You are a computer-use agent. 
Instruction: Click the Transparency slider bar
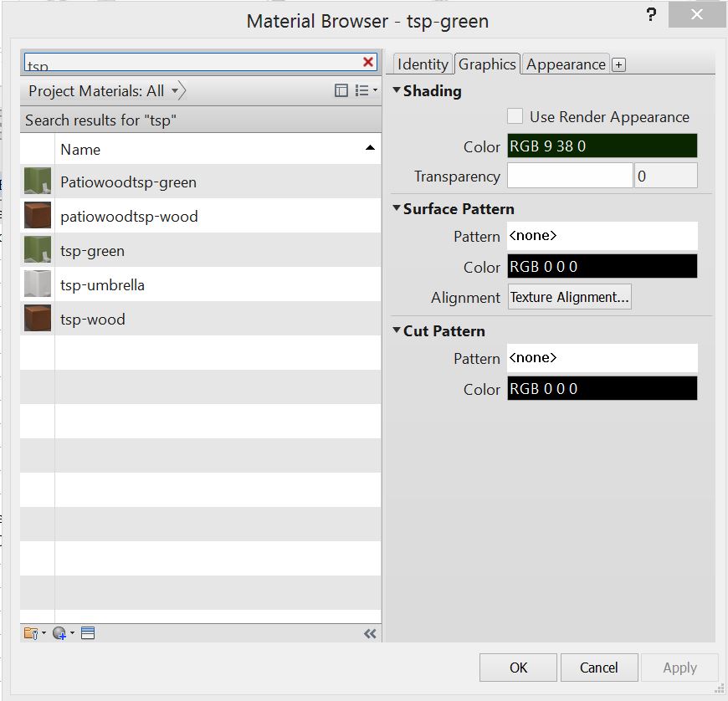[570, 176]
